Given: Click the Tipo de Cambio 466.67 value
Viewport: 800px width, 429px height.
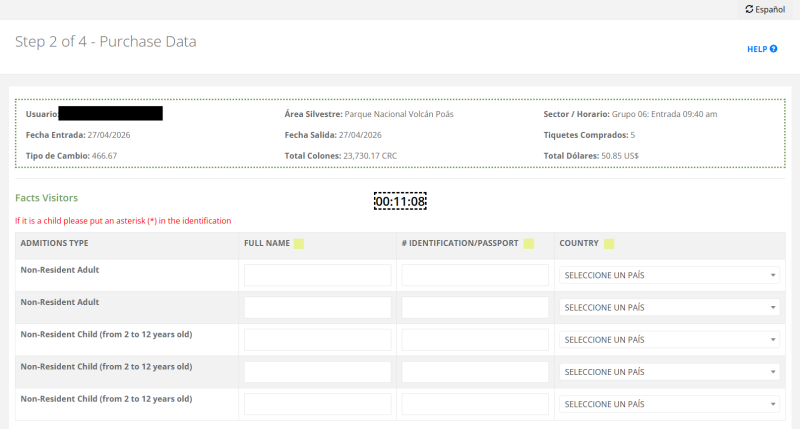Looking at the screenshot, I should (105, 156).
